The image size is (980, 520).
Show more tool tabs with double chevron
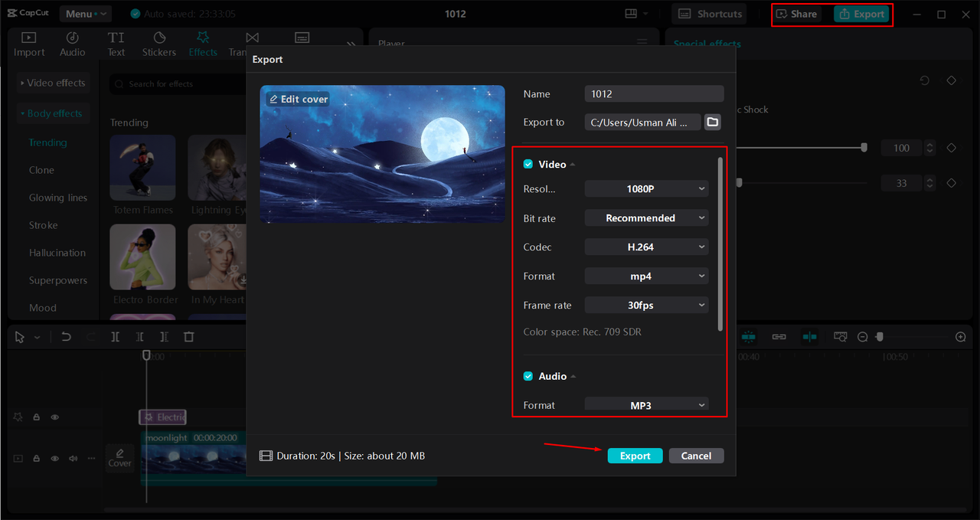click(351, 44)
